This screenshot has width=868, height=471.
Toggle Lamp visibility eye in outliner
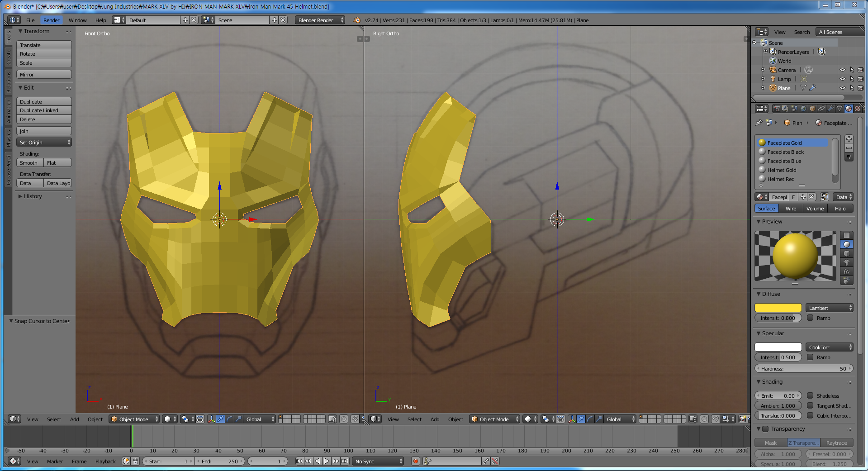point(842,79)
